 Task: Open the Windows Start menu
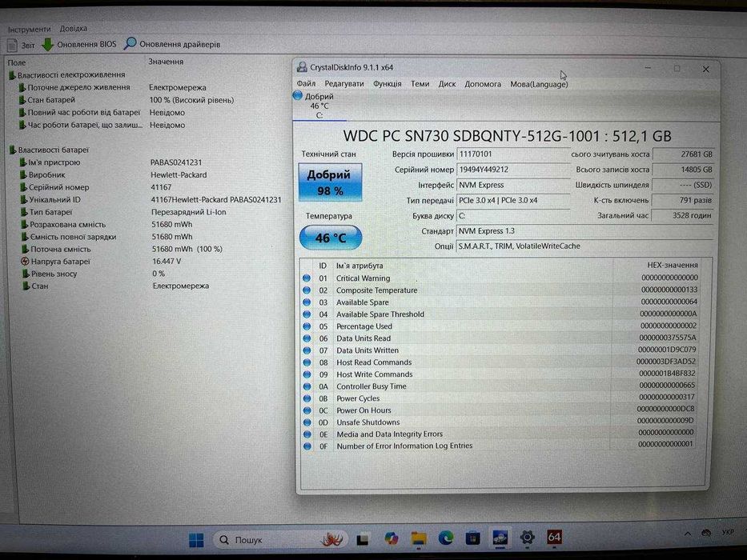pyautogui.click(x=196, y=539)
